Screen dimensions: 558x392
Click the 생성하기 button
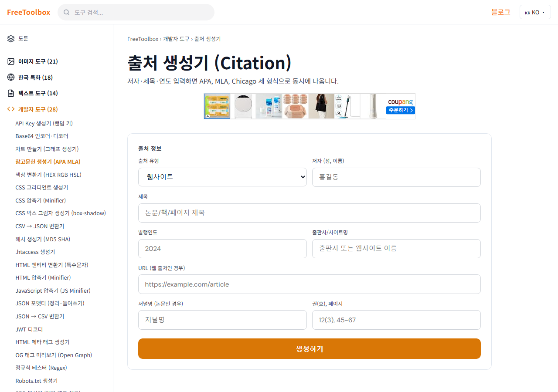click(310, 348)
